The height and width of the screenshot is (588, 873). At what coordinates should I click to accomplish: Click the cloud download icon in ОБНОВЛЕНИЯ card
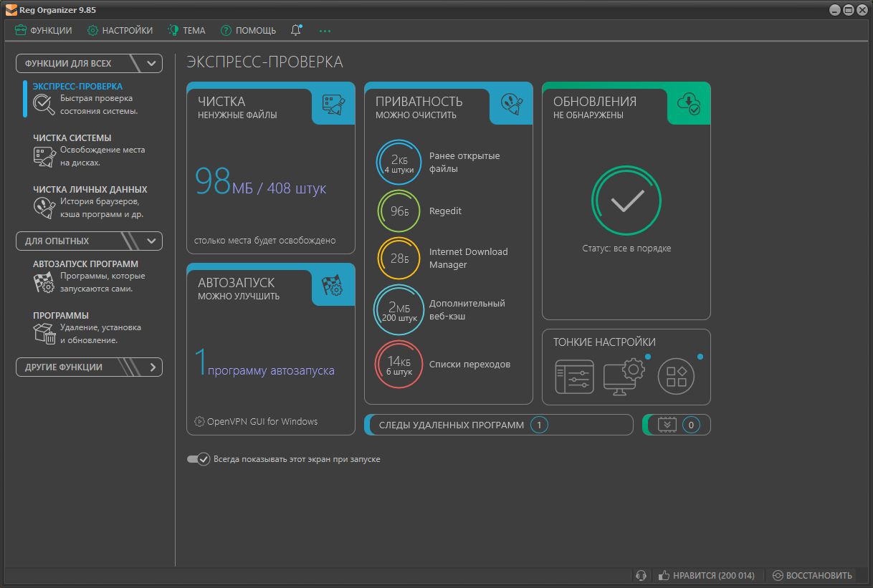[x=689, y=105]
